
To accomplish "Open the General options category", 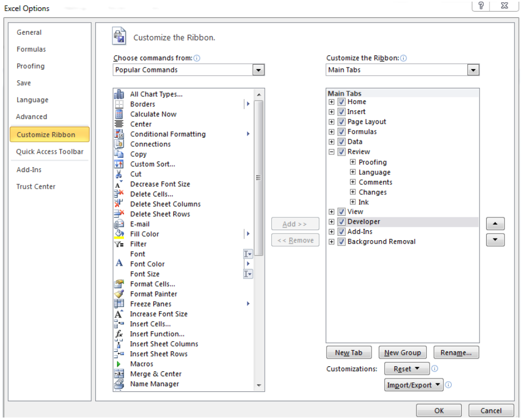I will click(x=29, y=33).
